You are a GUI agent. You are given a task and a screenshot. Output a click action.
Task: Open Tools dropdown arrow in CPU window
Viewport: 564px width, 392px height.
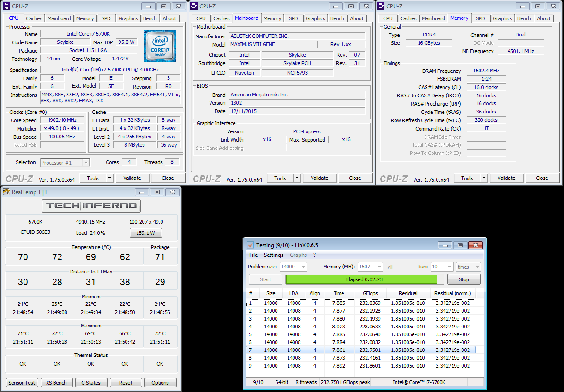click(109, 178)
